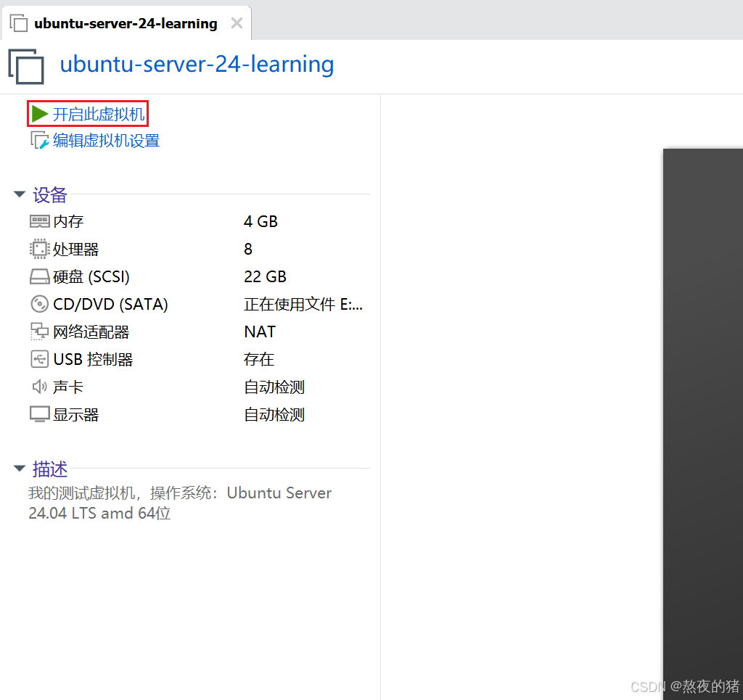Click the USB controller value 存在
743x700 pixels.
259,360
